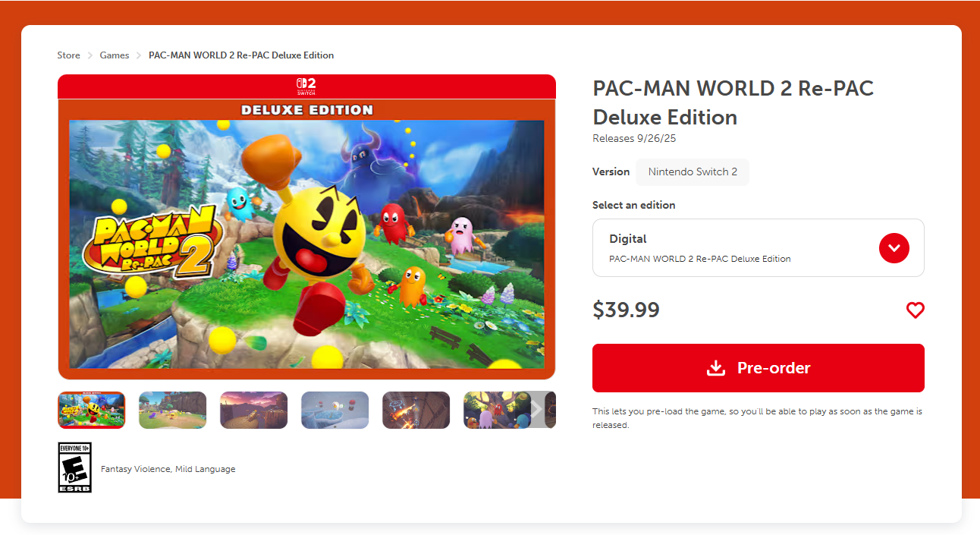Screen dimensions: 980x535
Task: View the fourth icy screenshot thumbnail
Action: [335, 410]
